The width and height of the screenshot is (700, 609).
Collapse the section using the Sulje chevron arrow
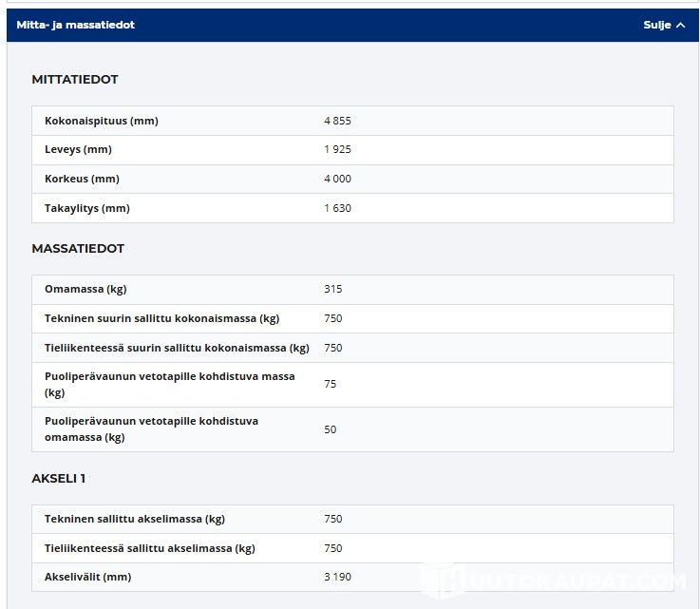tap(680, 26)
